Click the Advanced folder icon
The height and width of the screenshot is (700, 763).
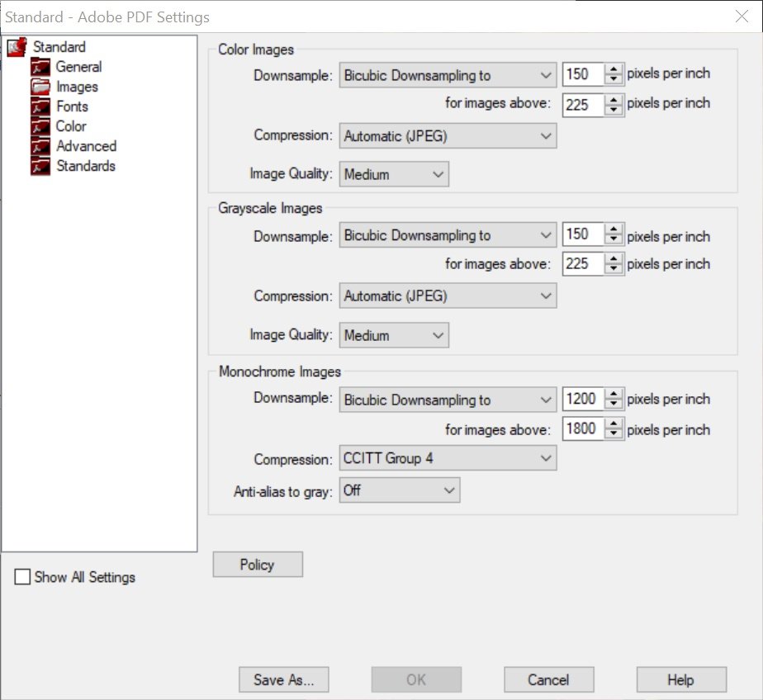pyautogui.click(x=40, y=146)
